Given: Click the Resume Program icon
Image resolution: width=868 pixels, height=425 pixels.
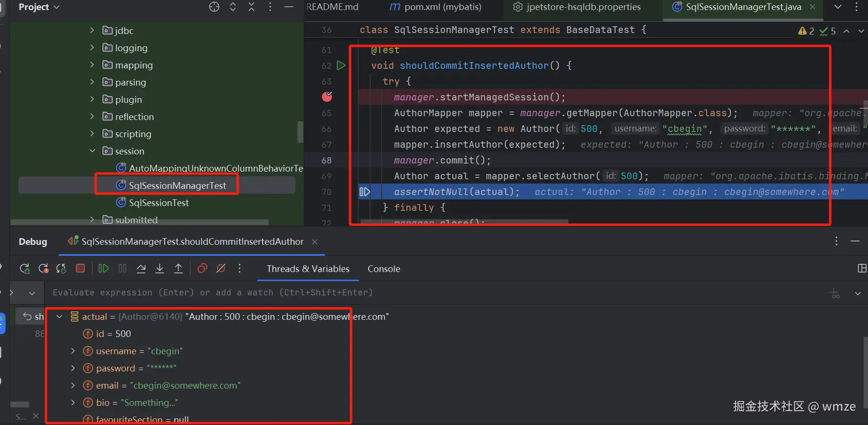Looking at the screenshot, I should [103, 269].
